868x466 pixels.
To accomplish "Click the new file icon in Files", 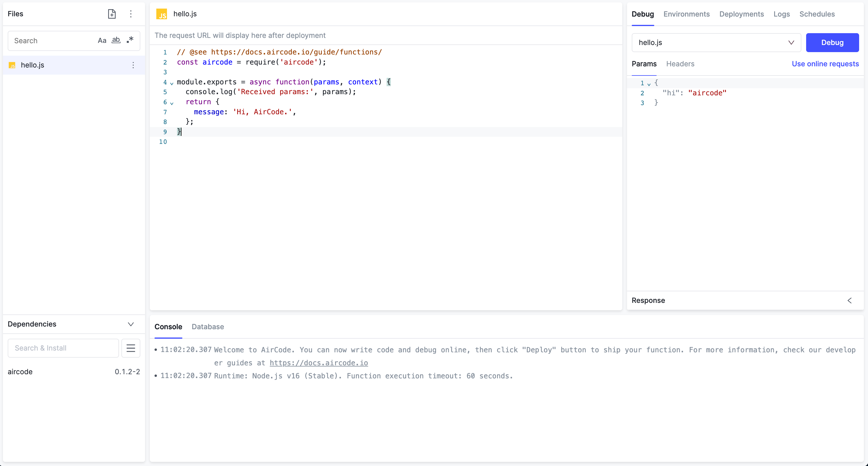I will [112, 14].
